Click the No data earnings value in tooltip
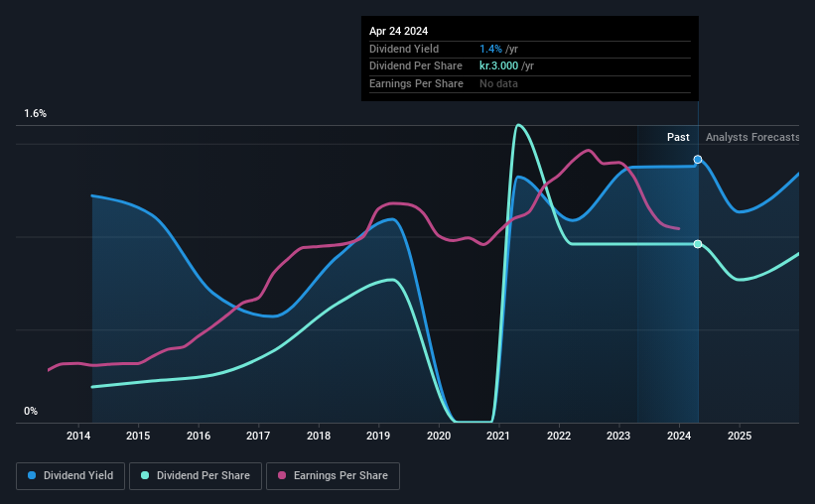 pyautogui.click(x=498, y=83)
